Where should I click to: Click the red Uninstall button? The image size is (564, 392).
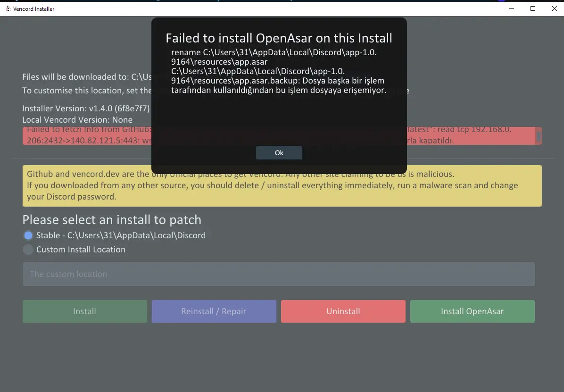[x=343, y=311]
